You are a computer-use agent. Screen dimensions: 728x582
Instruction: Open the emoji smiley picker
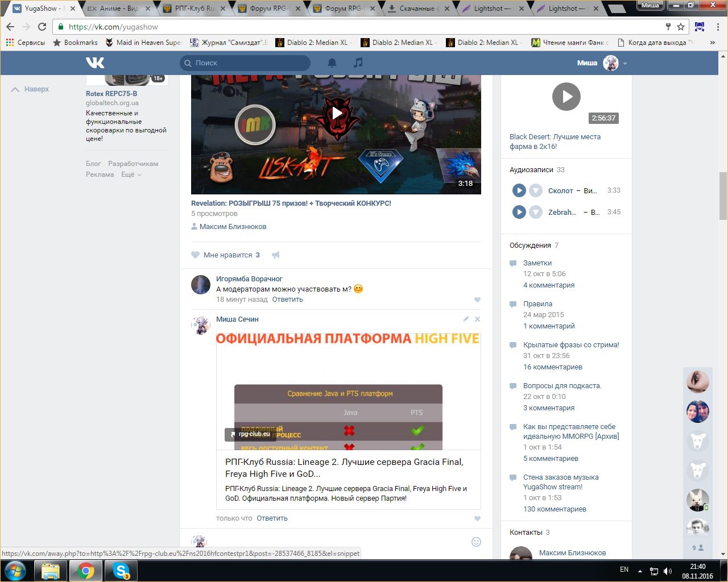[x=477, y=542]
